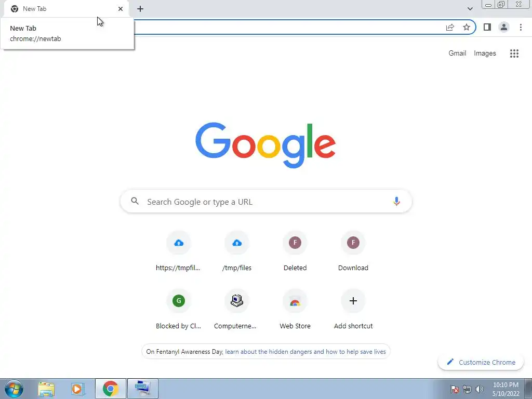Image resolution: width=532 pixels, height=399 pixels.
Task: Open the volume speaker tray icon
Action: 480,389
